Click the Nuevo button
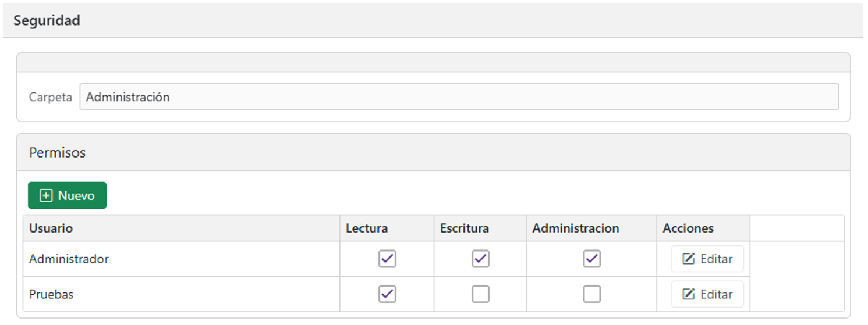 coord(67,195)
